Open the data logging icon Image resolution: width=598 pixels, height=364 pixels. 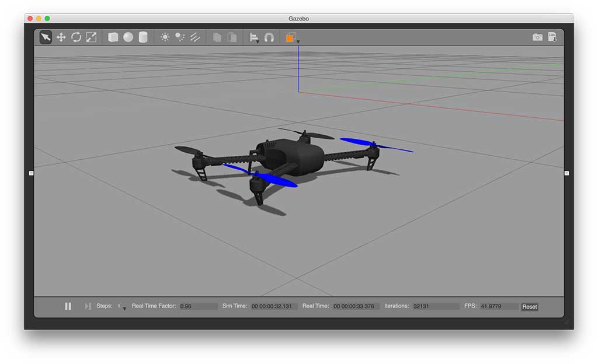point(552,37)
